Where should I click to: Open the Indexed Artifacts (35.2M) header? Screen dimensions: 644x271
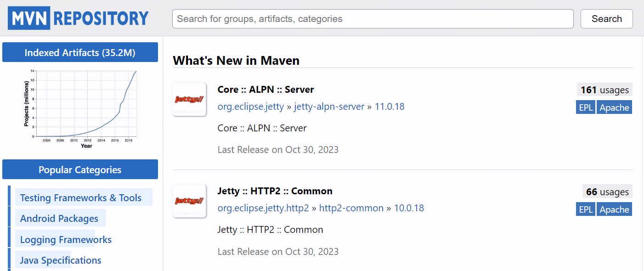click(x=80, y=52)
